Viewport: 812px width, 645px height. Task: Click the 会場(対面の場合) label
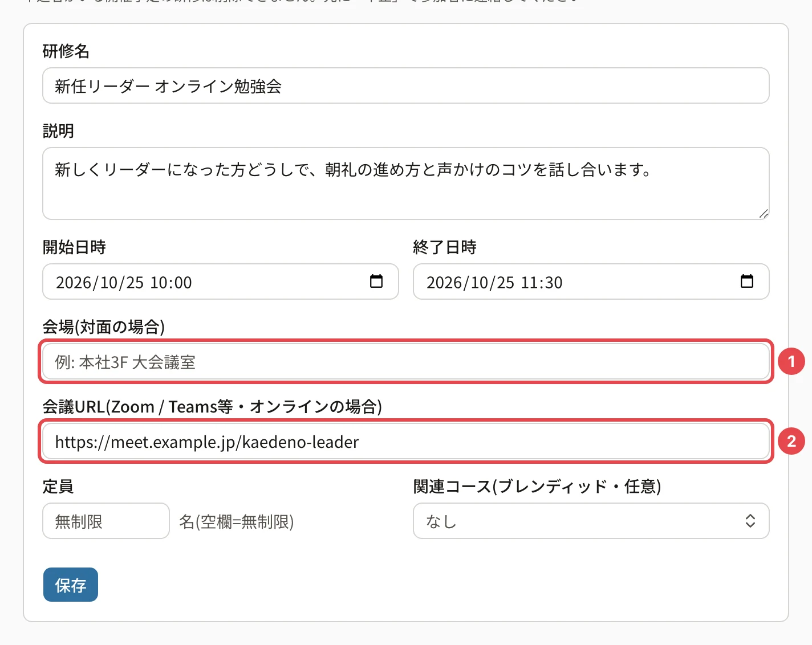pyautogui.click(x=104, y=327)
